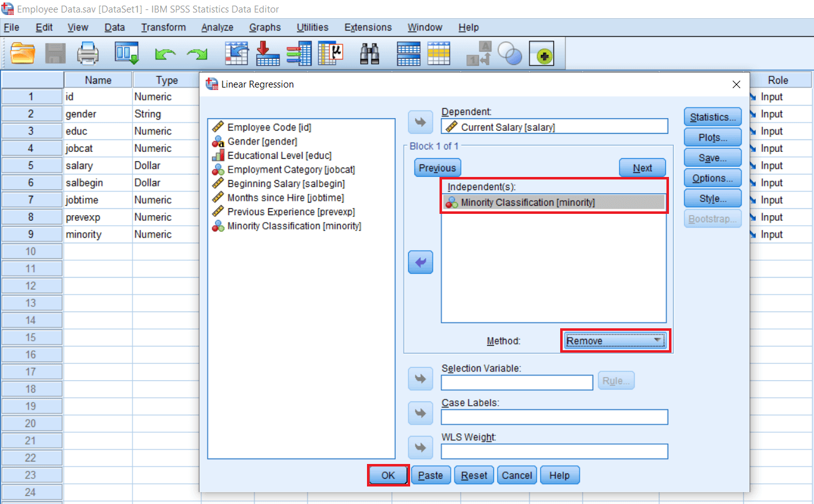Close the Linear Regression dialog
Screen dimensions: 814x504
[x=736, y=84]
